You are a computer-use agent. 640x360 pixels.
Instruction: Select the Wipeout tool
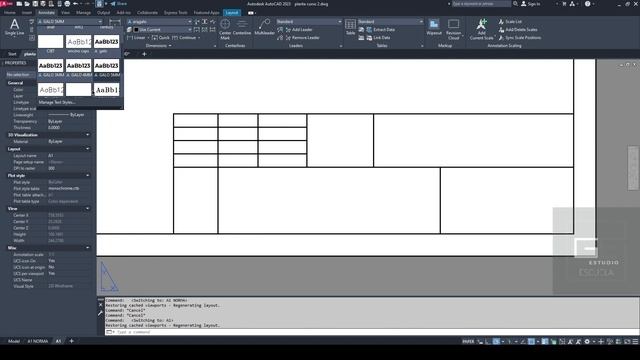(434, 27)
